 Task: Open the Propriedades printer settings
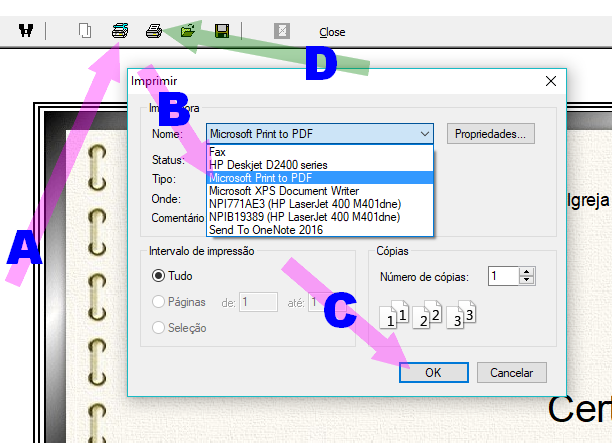[490, 134]
